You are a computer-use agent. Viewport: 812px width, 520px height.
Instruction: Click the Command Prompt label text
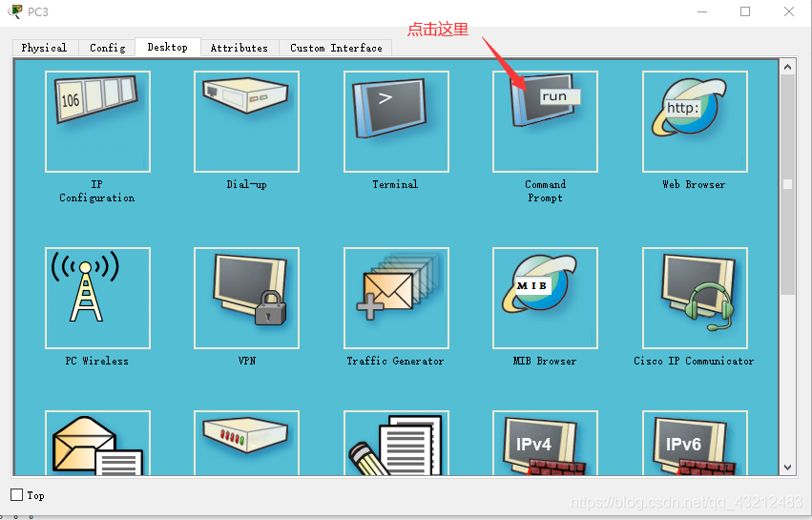[x=545, y=191]
